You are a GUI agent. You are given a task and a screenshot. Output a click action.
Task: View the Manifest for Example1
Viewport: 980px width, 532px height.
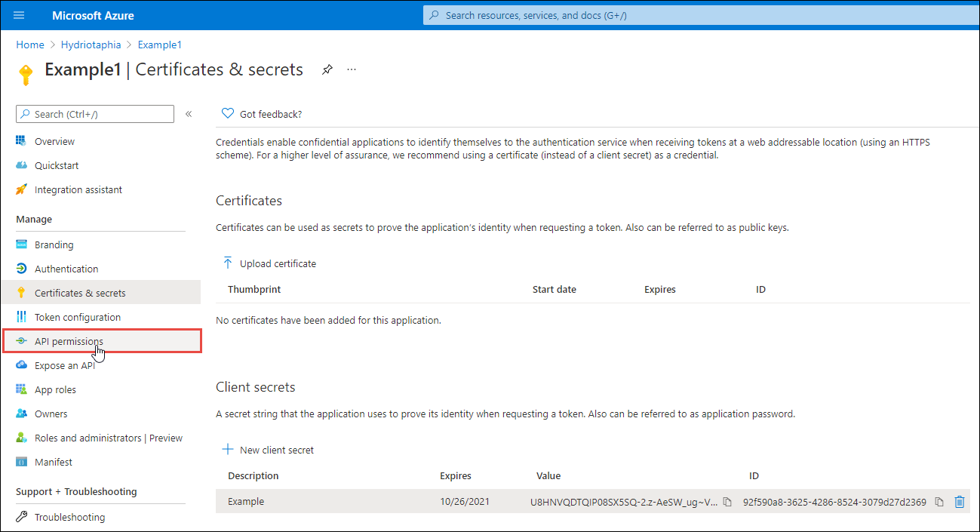pyautogui.click(x=54, y=461)
